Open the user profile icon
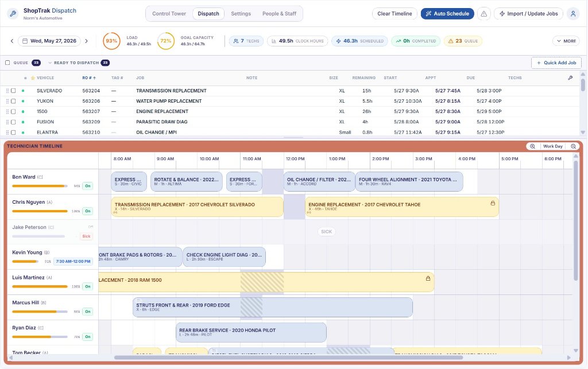Image resolution: width=588 pixels, height=369 pixels. pos(572,14)
